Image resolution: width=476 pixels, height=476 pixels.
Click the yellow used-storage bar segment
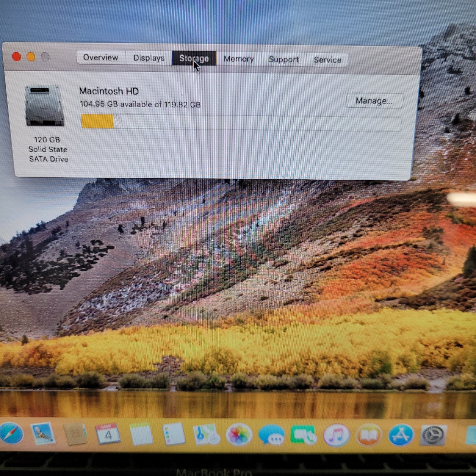98,121
